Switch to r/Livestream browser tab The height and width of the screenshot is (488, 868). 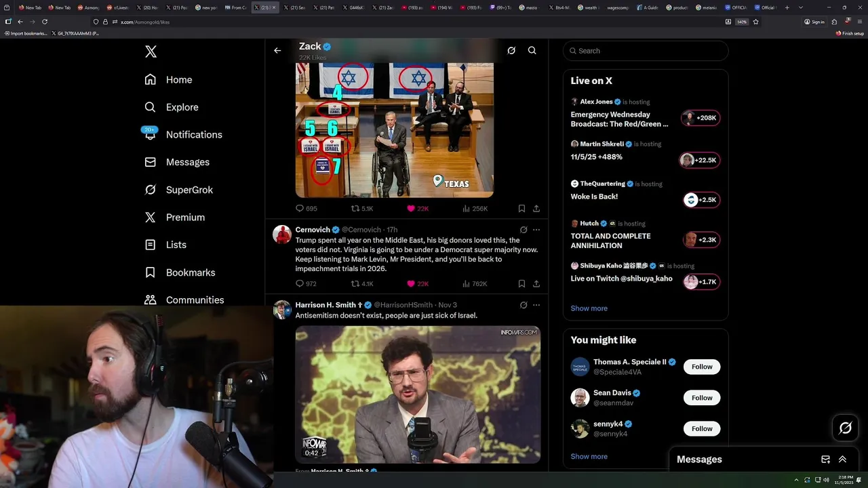click(117, 7)
